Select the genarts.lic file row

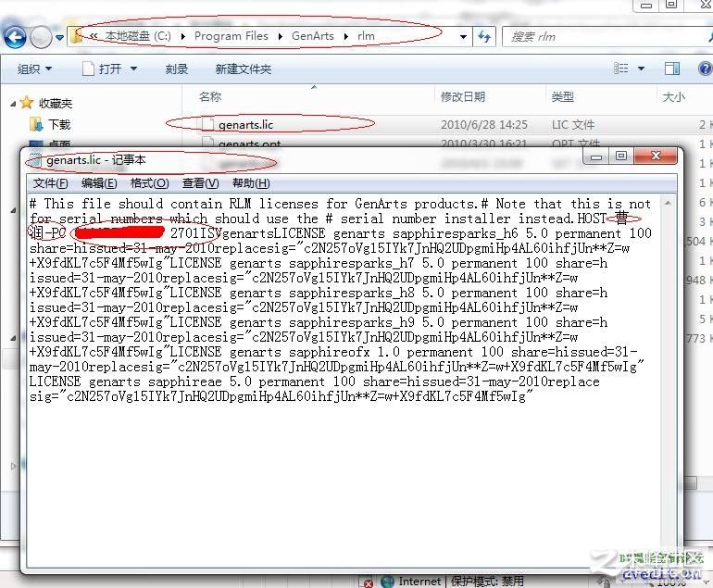(x=447, y=124)
